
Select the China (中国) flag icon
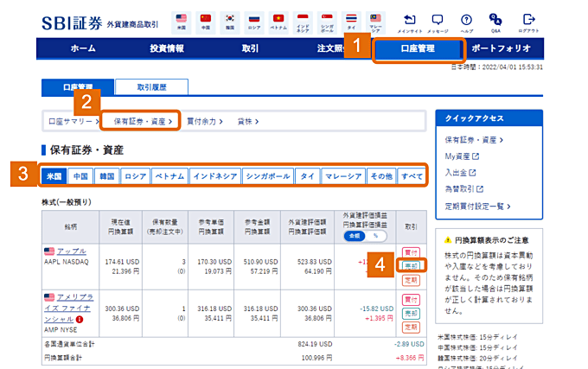coord(206,22)
